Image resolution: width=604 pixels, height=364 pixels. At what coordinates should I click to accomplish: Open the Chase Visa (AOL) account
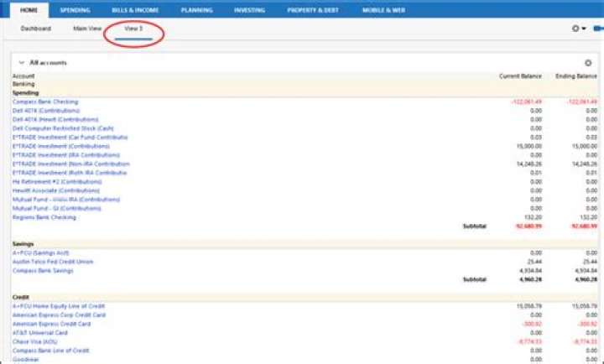click(35, 341)
